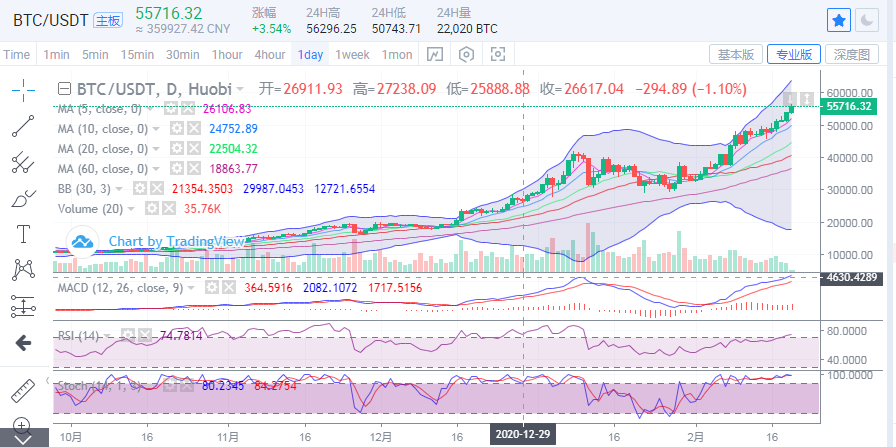Click the 55716.32 current price label on axis
Image resolution: width=896 pixels, height=447 pixels.
(847, 107)
